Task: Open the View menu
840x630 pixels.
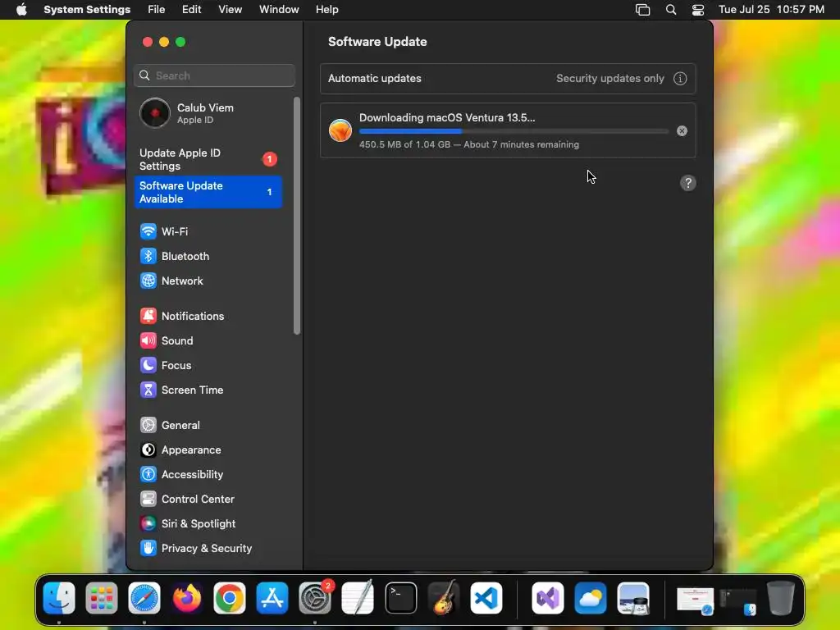Action: click(x=230, y=10)
